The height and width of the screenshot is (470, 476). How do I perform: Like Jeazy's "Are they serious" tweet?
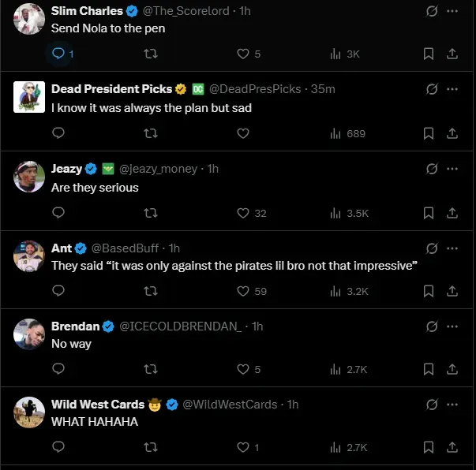click(x=243, y=213)
